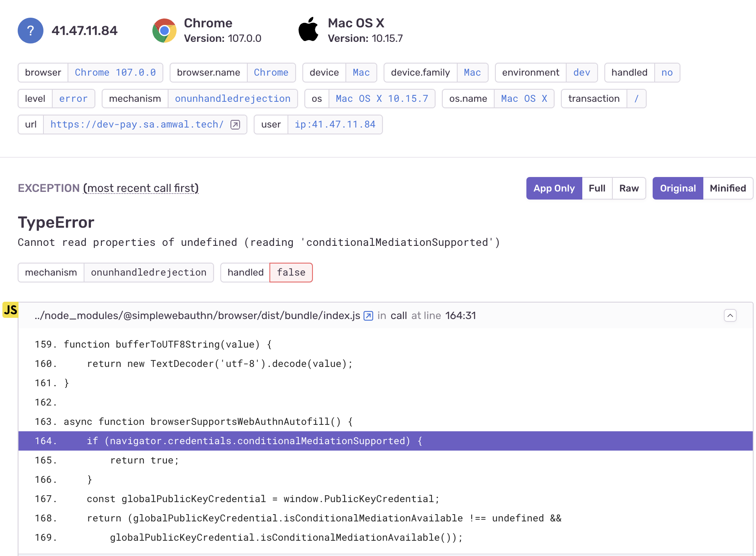This screenshot has height=556, width=756.
Task: Click the 'most recent call first' link
Action: coord(141,188)
